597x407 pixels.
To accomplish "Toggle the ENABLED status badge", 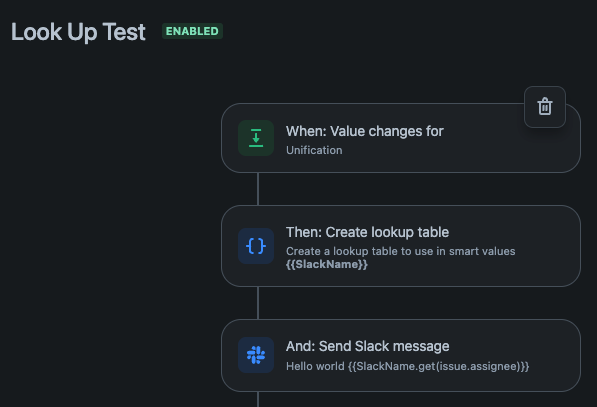I will point(192,31).
